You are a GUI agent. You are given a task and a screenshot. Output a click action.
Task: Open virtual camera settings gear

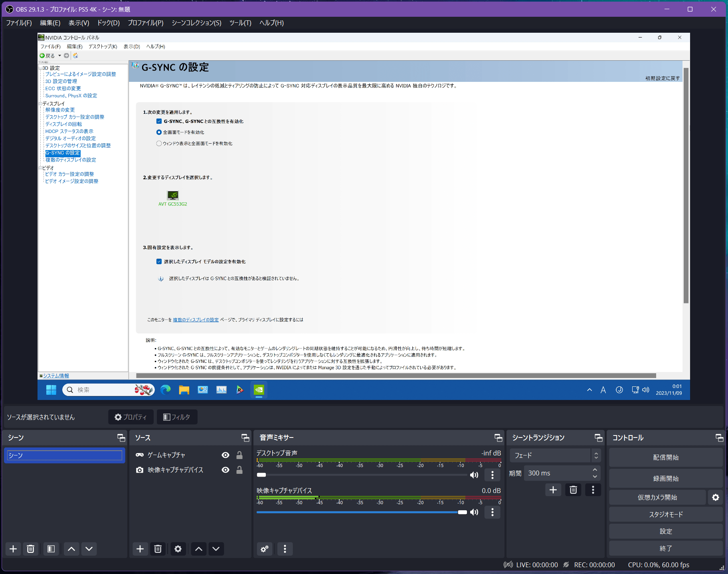[x=716, y=497]
